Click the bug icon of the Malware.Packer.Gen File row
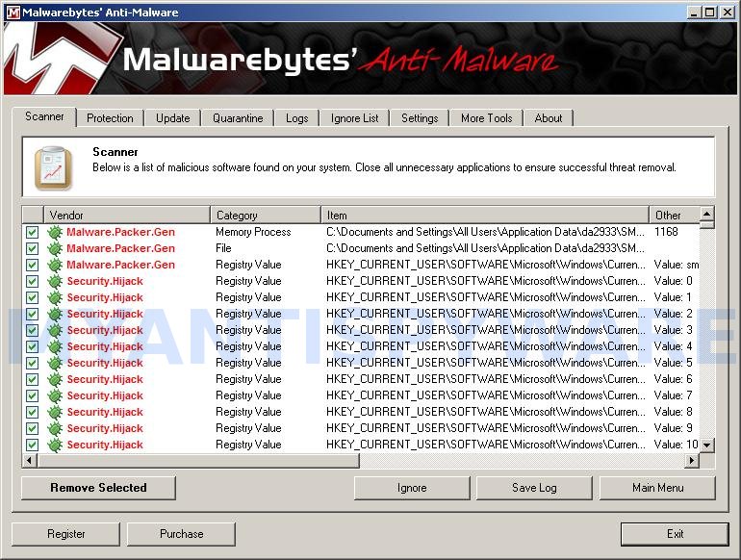Viewport: 741px width, 560px height. [x=55, y=248]
